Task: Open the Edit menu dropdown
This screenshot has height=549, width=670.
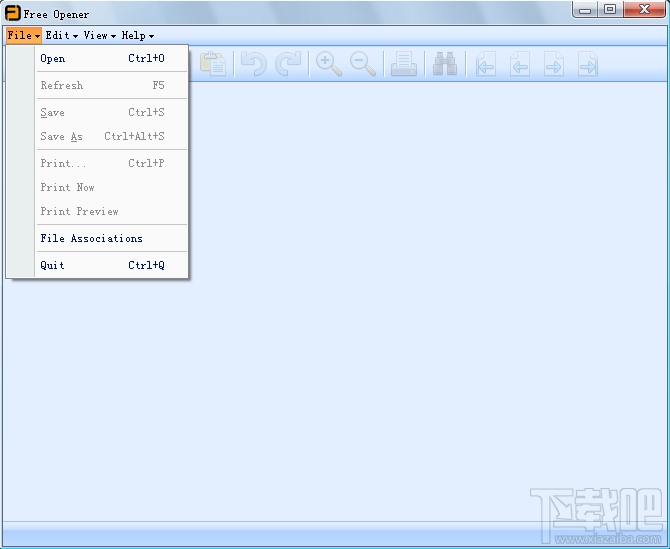Action: point(62,35)
